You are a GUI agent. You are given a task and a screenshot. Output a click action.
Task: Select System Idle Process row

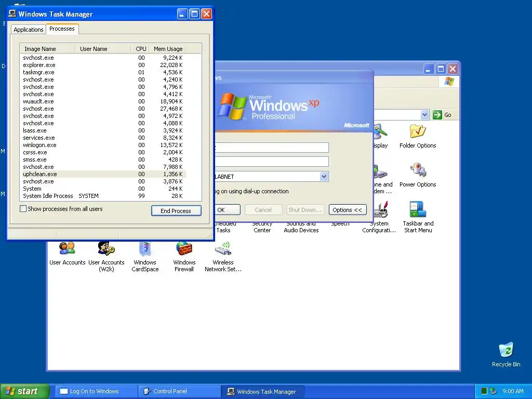(x=103, y=196)
